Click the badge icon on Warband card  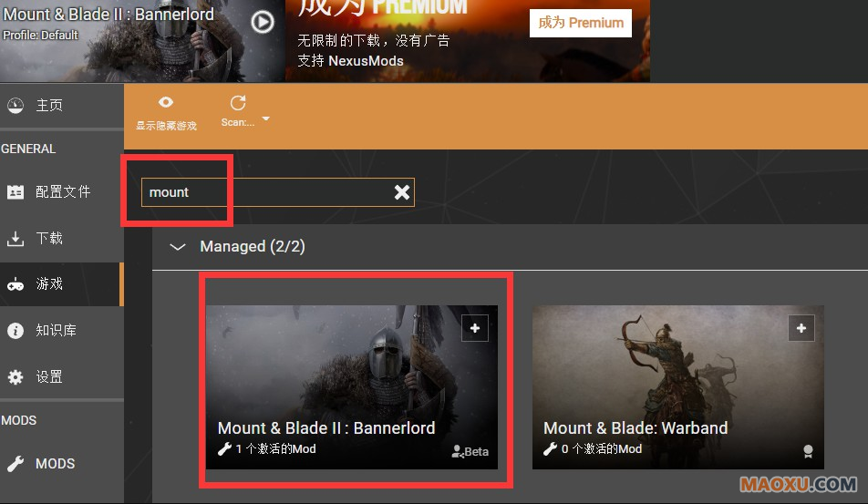coord(808,451)
